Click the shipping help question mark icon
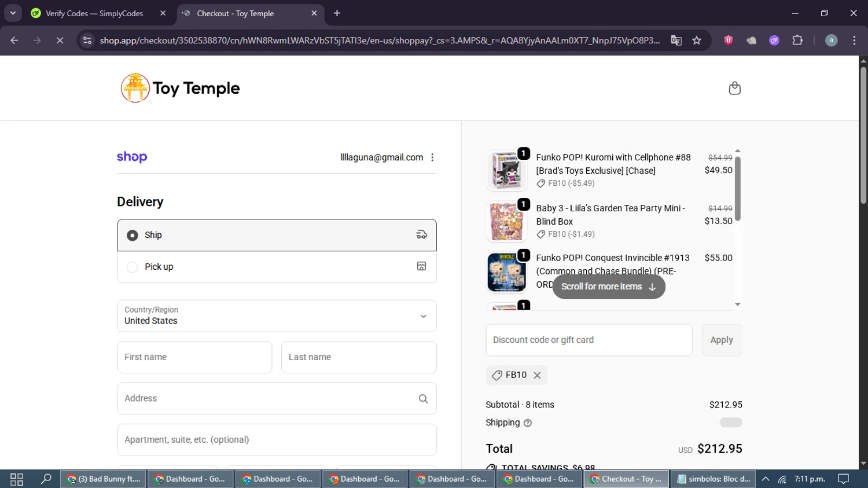Screen dimensions: 868x488 [528, 423]
